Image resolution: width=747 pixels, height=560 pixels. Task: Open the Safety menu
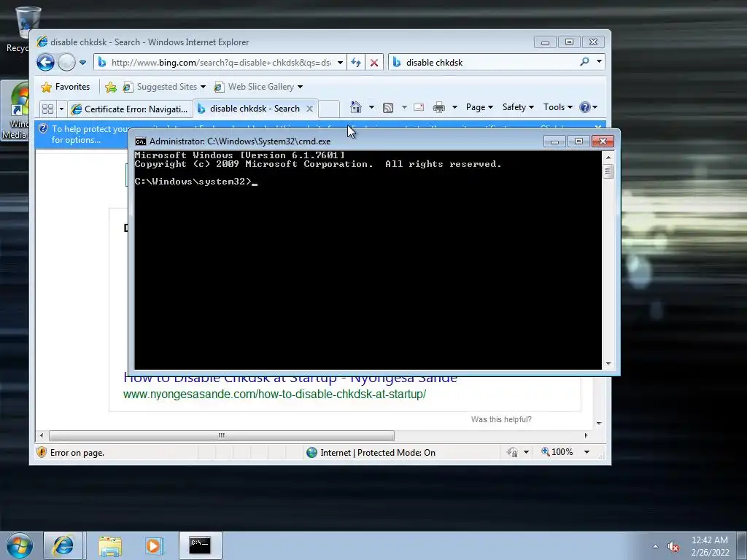(x=518, y=107)
